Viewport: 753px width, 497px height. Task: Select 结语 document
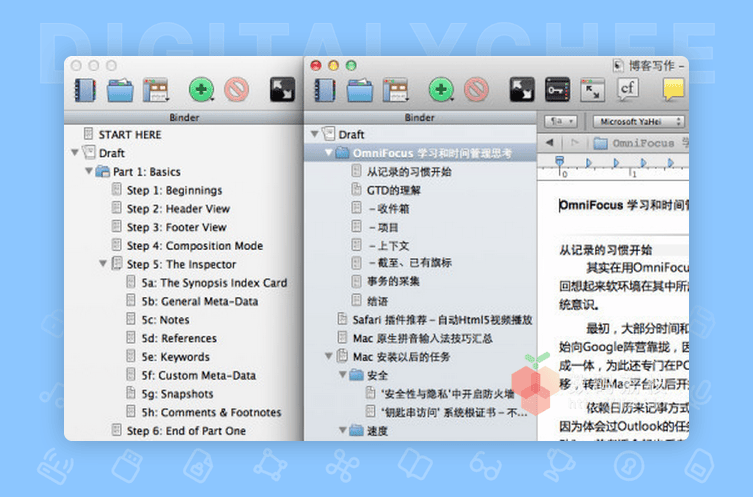click(x=377, y=302)
